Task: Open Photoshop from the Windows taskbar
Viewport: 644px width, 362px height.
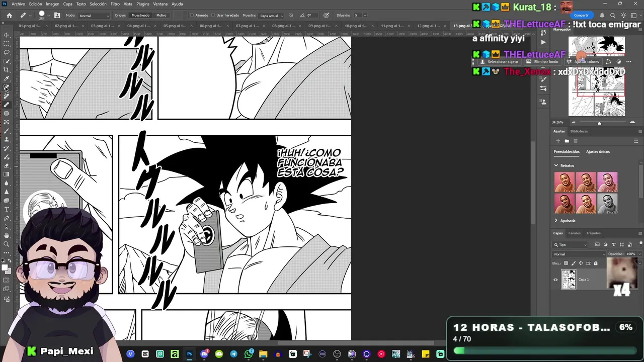Action: (189, 354)
